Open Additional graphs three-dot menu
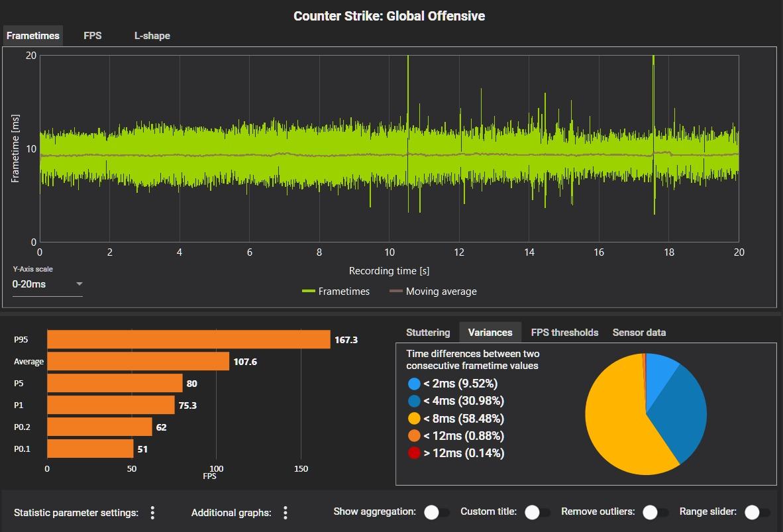 pos(285,513)
